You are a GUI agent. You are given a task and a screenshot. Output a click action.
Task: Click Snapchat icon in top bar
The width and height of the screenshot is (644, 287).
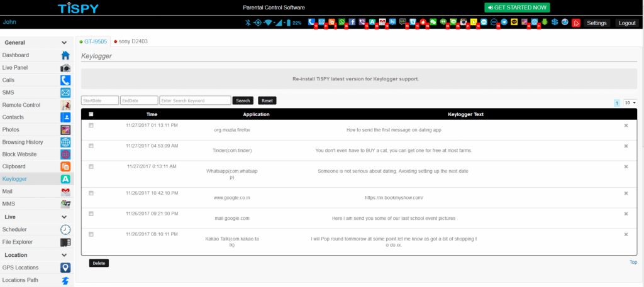(x=473, y=22)
